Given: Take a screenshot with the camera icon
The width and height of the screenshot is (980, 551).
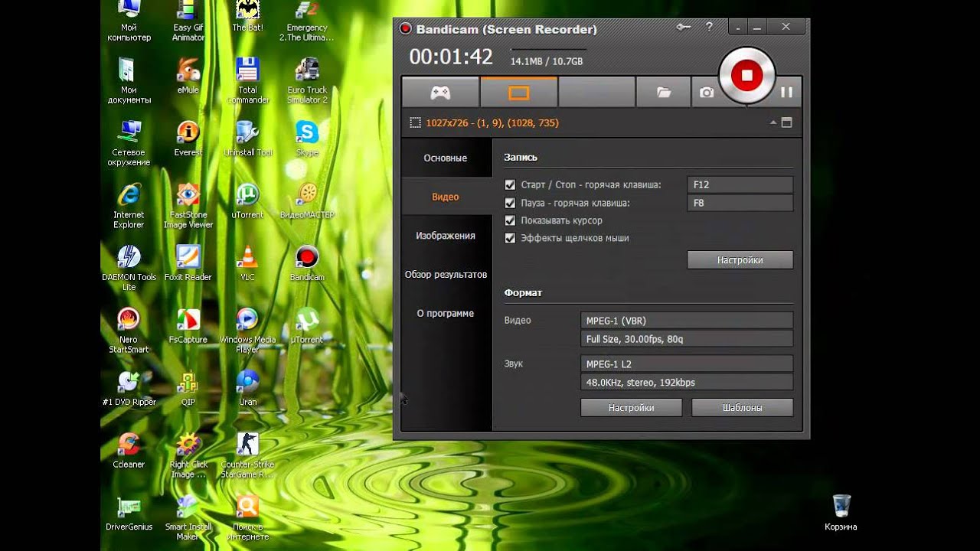Looking at the screenshot, I should pyautogui.click(x=706, y=93).
